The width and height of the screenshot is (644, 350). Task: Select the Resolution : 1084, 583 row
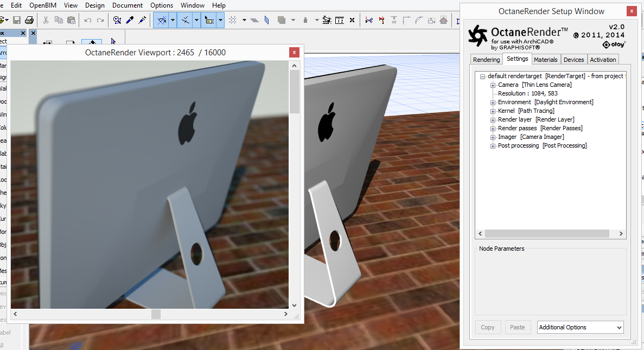(528, 94)
